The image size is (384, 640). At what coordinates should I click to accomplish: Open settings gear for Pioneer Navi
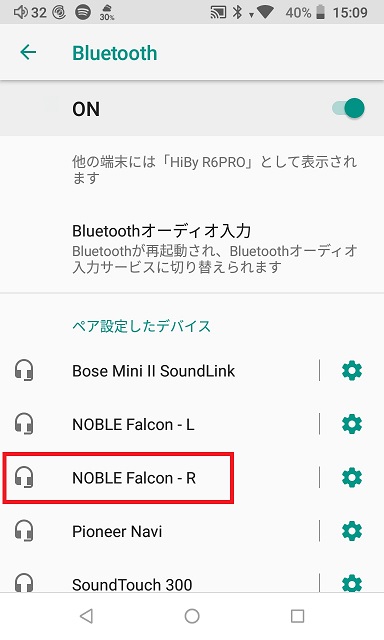coord(352,531)
